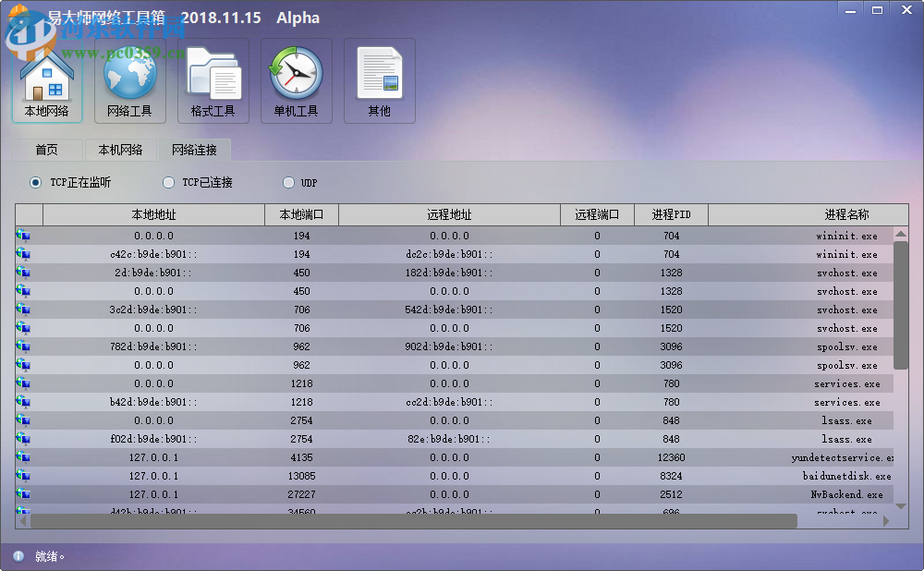
Task: Click remote address 82e:b9de:b901::
Action: tap(450, 439)
